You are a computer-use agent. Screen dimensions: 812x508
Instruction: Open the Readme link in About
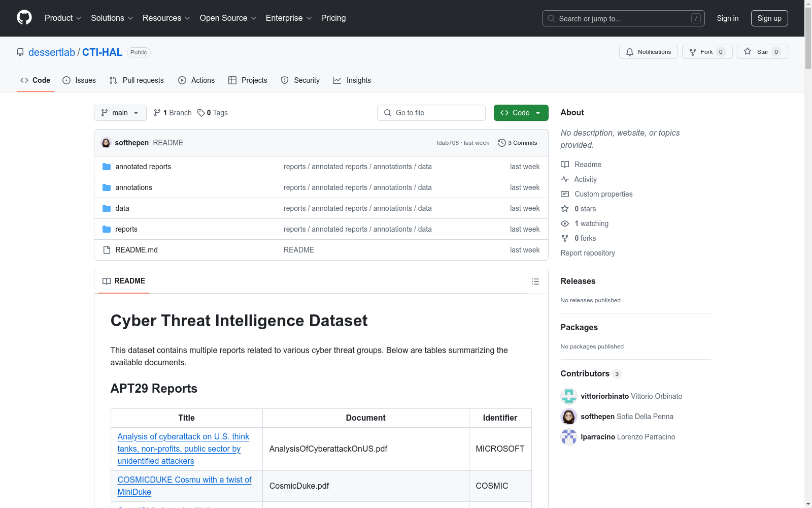coord(581,165)
